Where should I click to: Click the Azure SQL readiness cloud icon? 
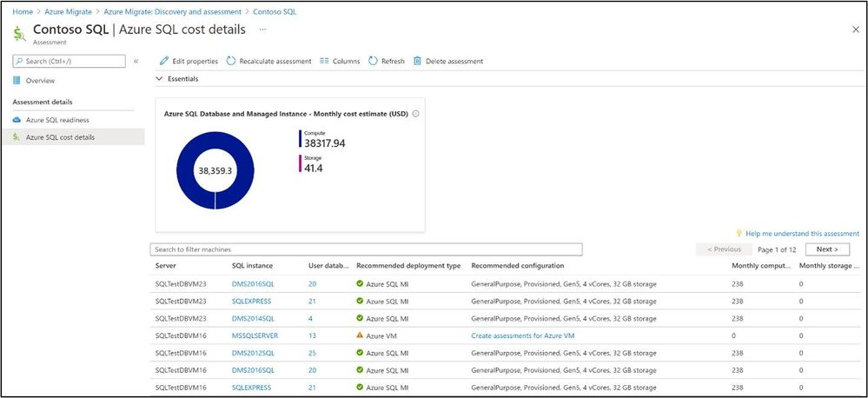coord(17,120)
